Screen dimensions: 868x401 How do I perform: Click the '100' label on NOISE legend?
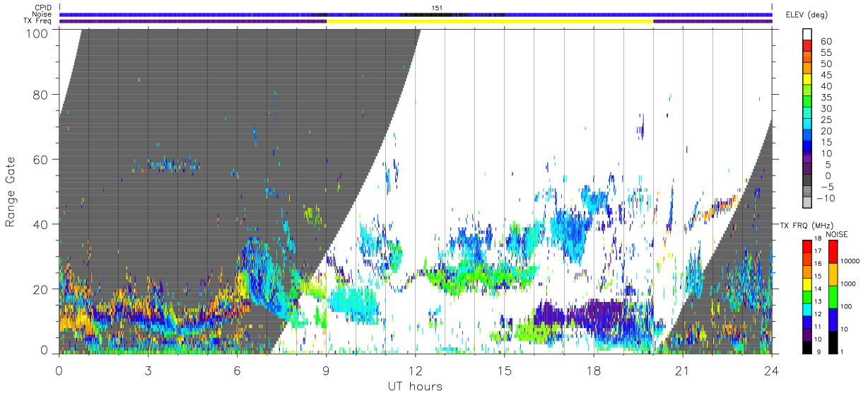click(847, 307)
